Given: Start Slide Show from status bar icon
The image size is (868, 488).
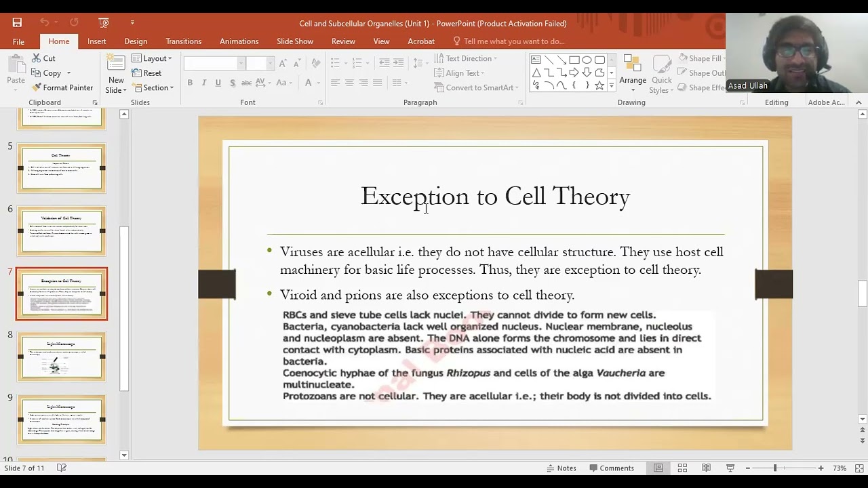Looking at the screenshot, I should coord(730,468).
